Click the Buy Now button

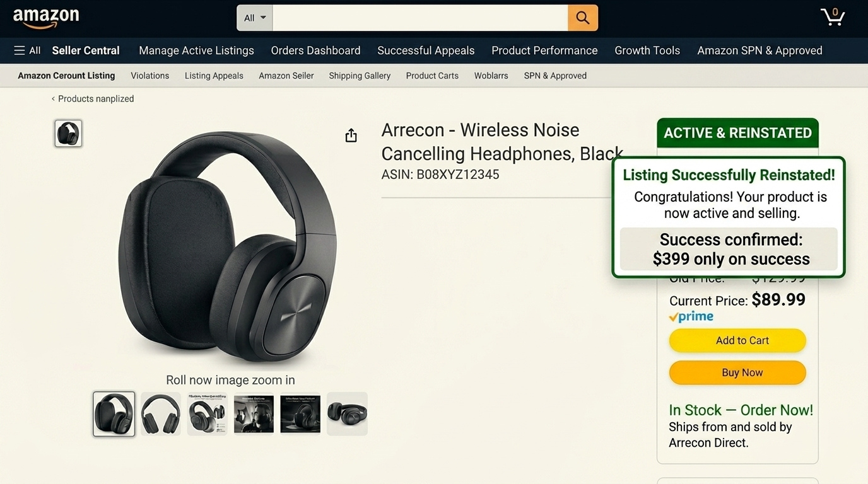coord(737,372)
